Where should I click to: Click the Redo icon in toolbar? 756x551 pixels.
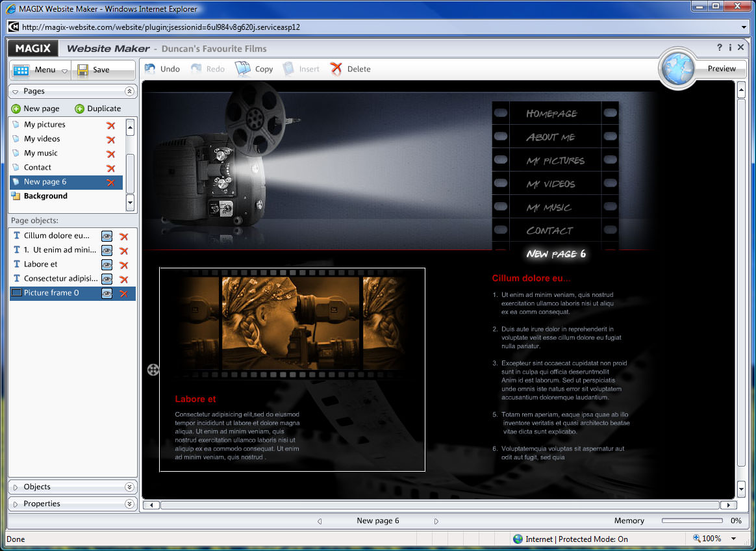[195, 69]
